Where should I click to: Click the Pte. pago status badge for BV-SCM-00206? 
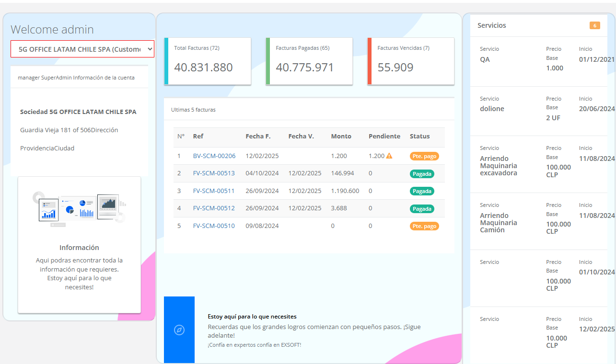pyautogui.click(x=424, y=156)
